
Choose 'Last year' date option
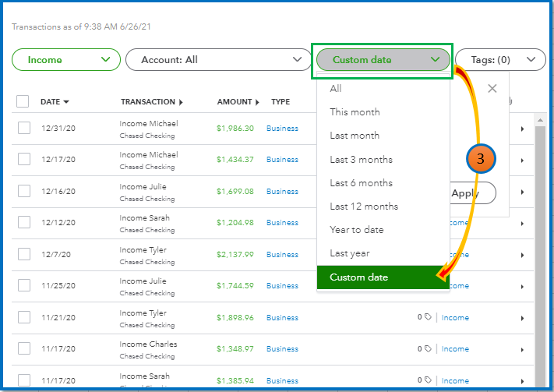(383, 253)
